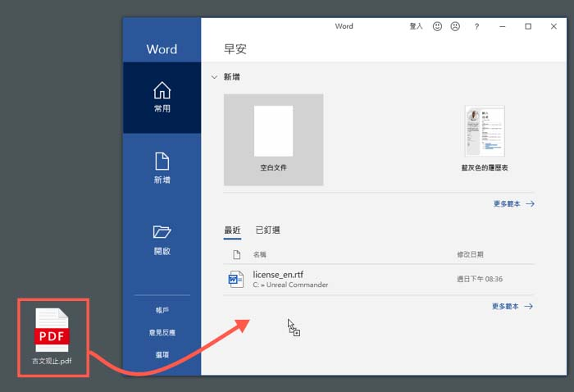Click the 名稱 column header
This screenshot has height=392, width=574.
pos(260,255)
